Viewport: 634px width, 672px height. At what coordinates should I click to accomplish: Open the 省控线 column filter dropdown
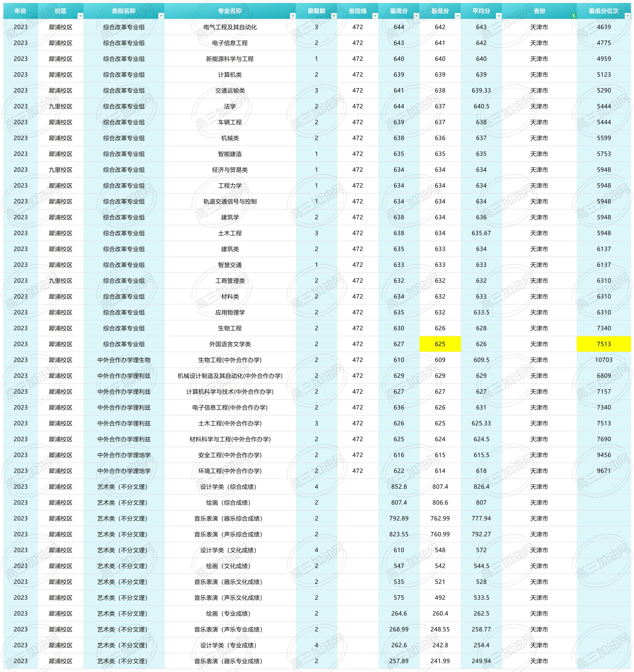pos(375,16)
